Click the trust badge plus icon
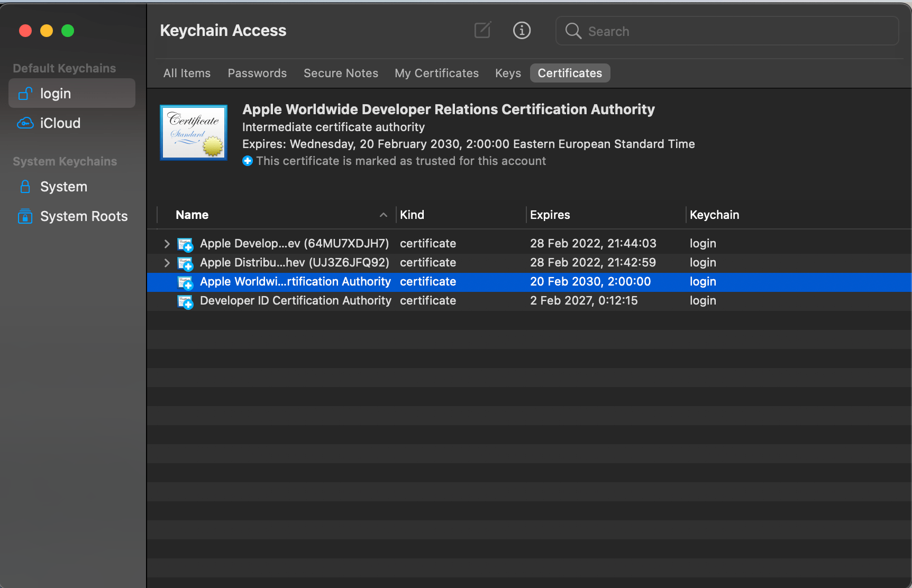Image resolution: width=912 pixels, height=588 pixels. tap(248, 161)
